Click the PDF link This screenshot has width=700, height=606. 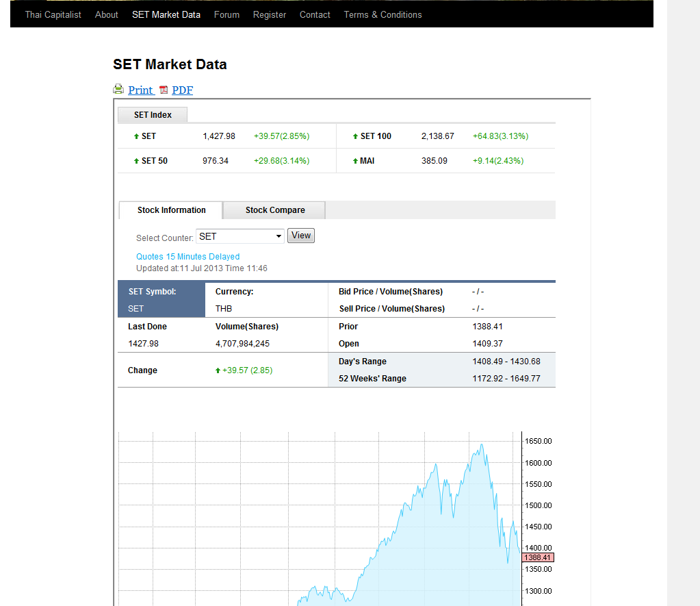pos(182,90)
